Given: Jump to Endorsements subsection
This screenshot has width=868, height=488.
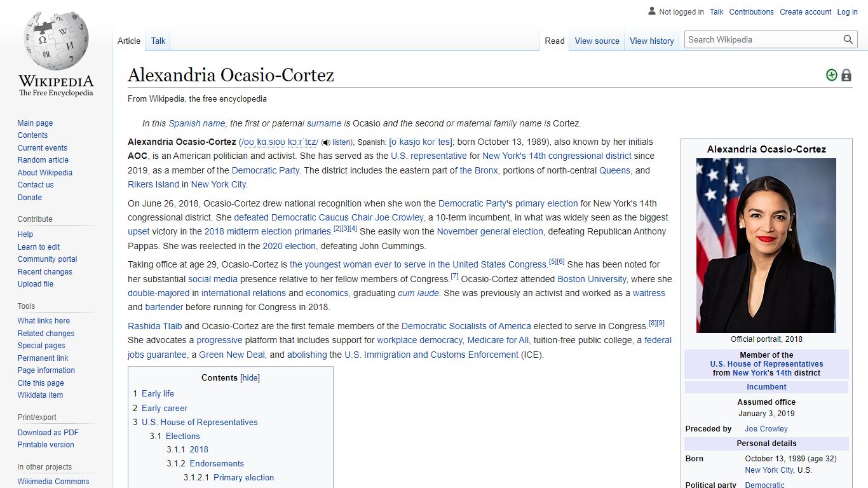Looking at the screenshot, I should [217, 464].
